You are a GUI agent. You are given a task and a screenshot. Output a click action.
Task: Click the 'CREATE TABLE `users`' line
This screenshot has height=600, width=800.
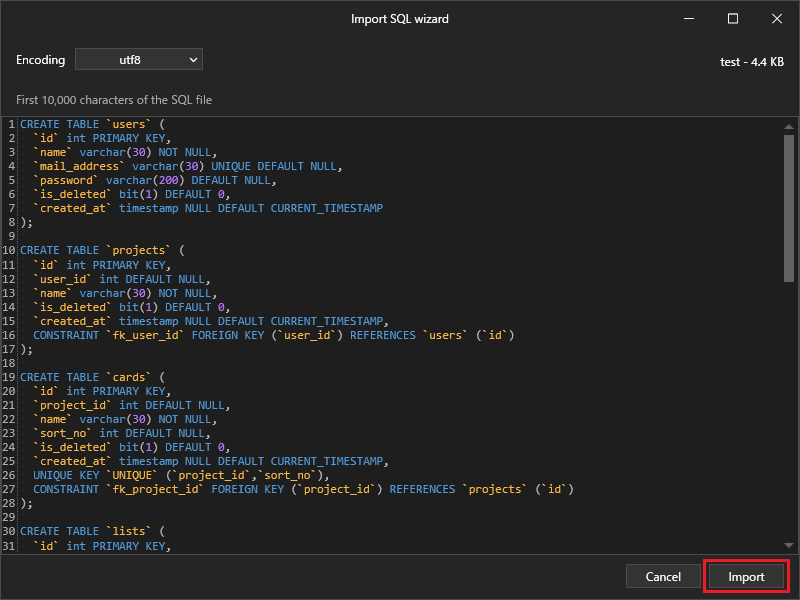(92, 124)
